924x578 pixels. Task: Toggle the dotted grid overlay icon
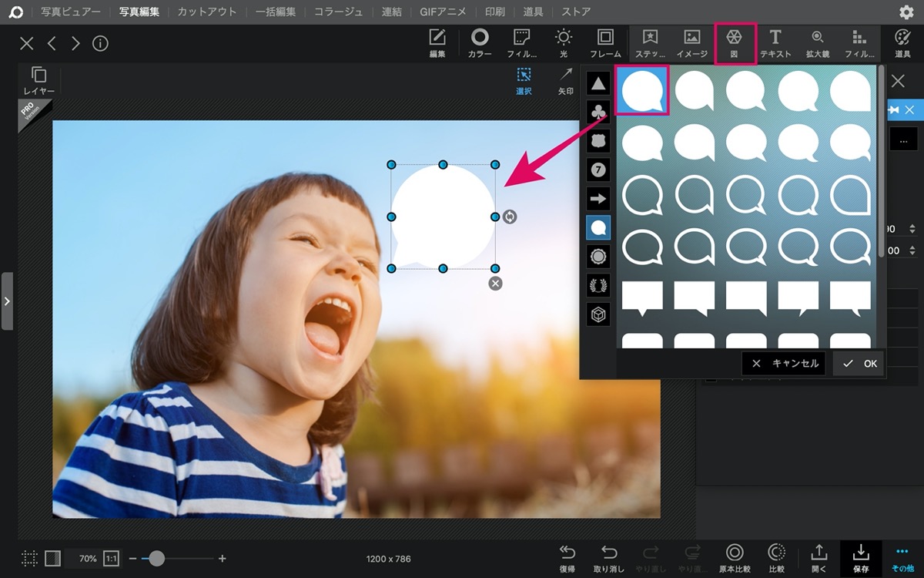pos(29,558)
